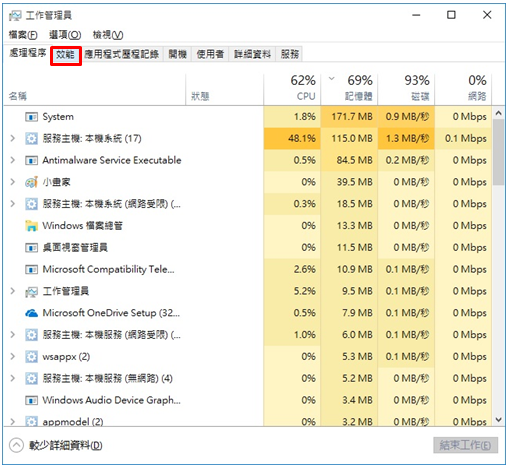Viewport: 510px width, 469px height.
Task: Click the Windows 檔案總管 folder icon
Action: point(31,226)
